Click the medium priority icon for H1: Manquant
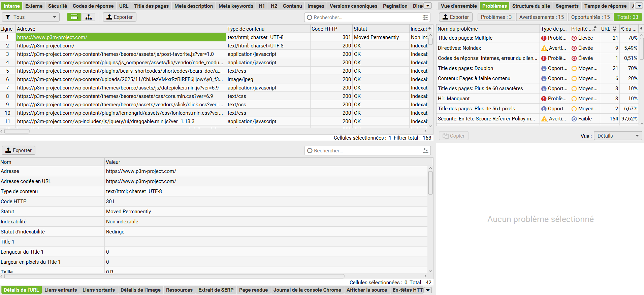644x295 pixels. pyautogui.click(x=574, y=99)
